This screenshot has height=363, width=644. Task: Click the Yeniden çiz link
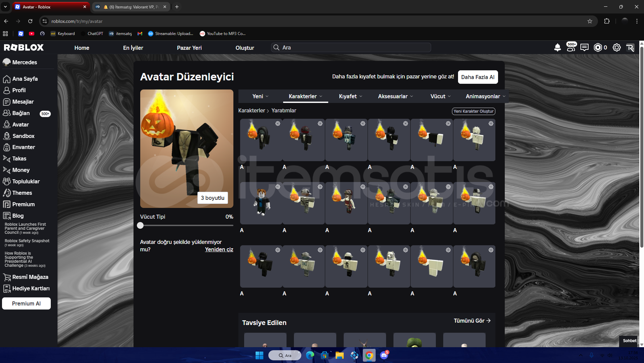219,249
